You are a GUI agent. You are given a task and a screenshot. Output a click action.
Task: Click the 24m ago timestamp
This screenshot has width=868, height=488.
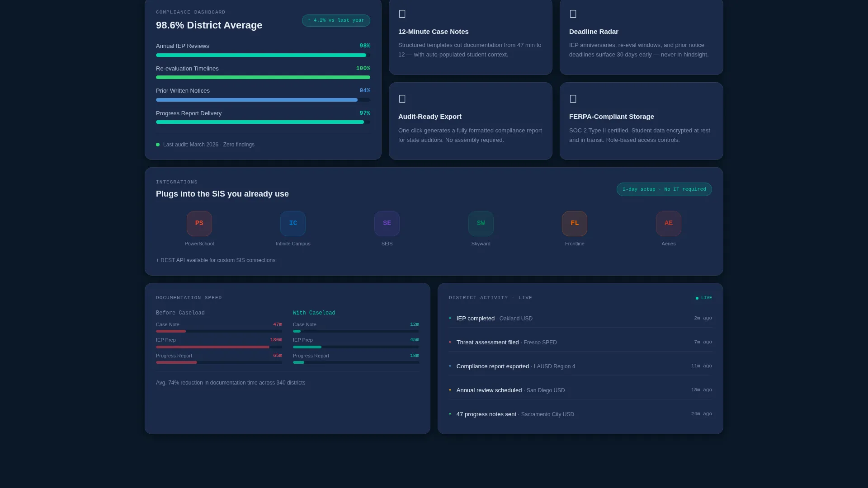click(x=701, y=414)
